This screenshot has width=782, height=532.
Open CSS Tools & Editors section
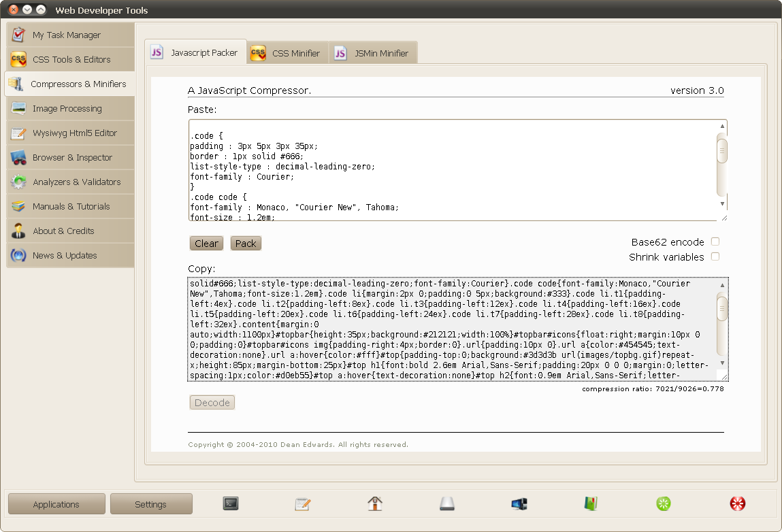[x=70, y=59]
